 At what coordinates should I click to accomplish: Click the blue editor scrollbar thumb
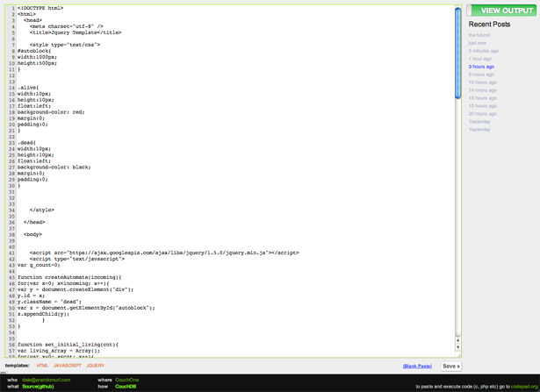tap(458, 53)
